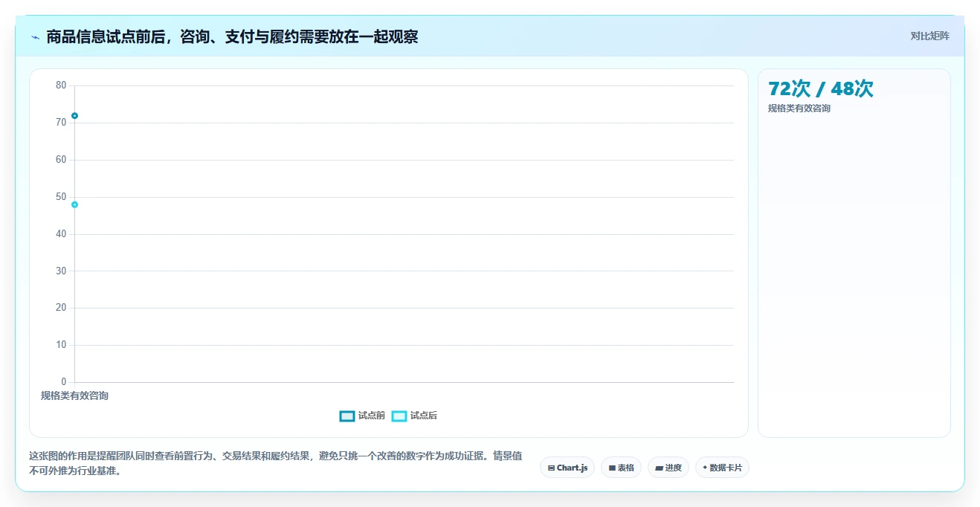The width and height of the screenshot is (980, 507).
Task: Click the 进度 tag chip
Action: tap(668, 468)
